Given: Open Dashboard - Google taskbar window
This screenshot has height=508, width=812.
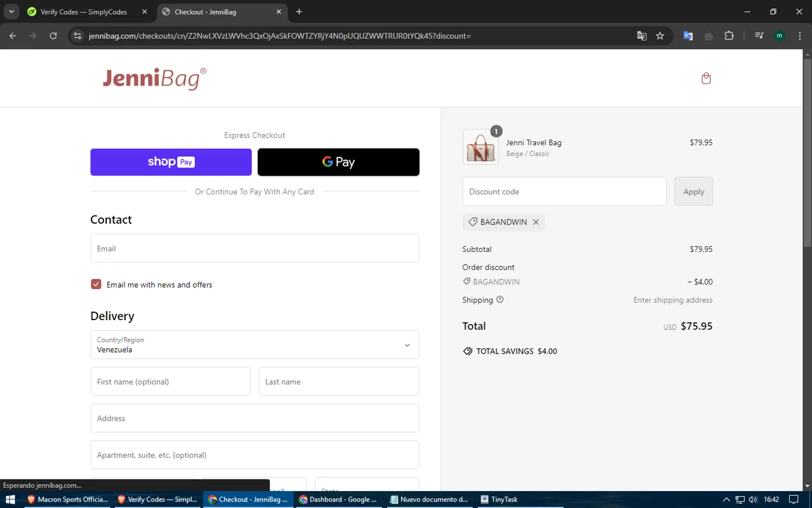Looking at the screenshot, I should tap(338, 499).
